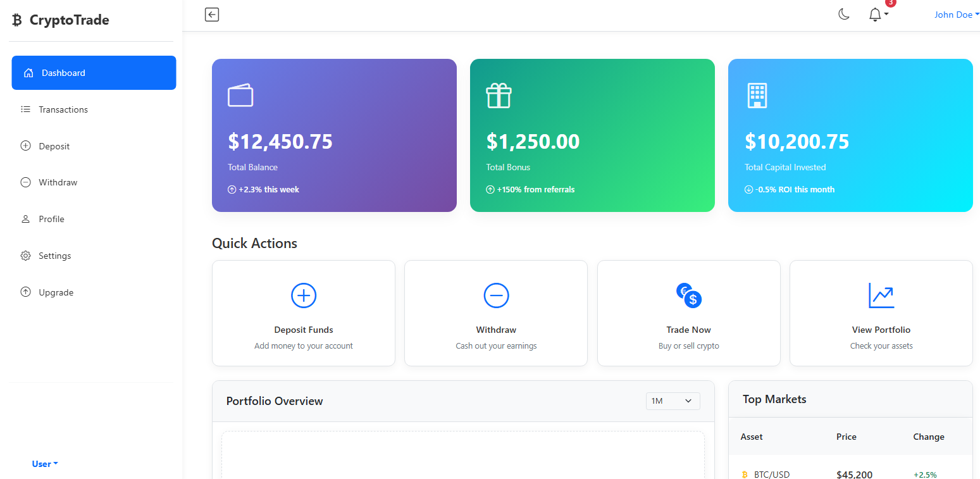
Task: Toggle dark mode with the moon icon
Action: click(843, 13)
